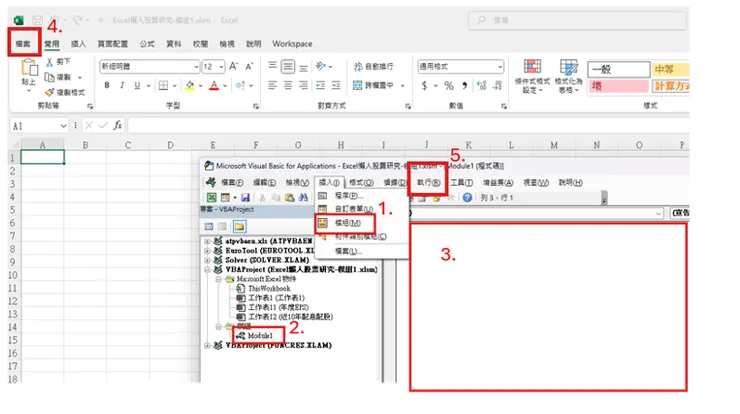The width and height of the screenshot is (740, 414).
Task: Toggle Bold formatting
Action: tap(107, 85)
